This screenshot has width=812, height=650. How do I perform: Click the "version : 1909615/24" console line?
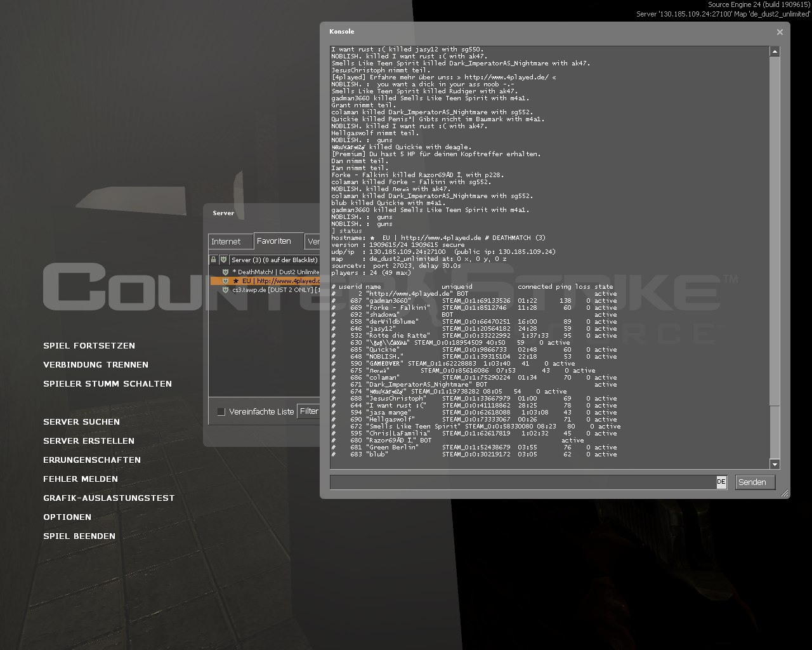pyautogui.click(x=398, y=245)
